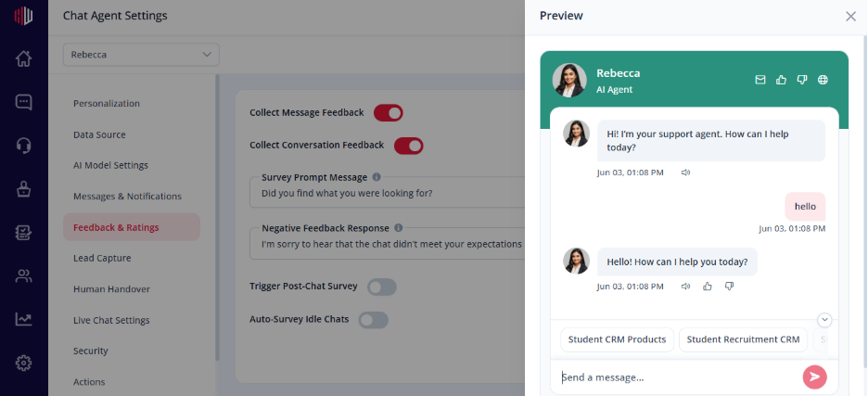Open the Human Handover settings section
The width and height of the screenshot is (868, 396).
(112, 289)
